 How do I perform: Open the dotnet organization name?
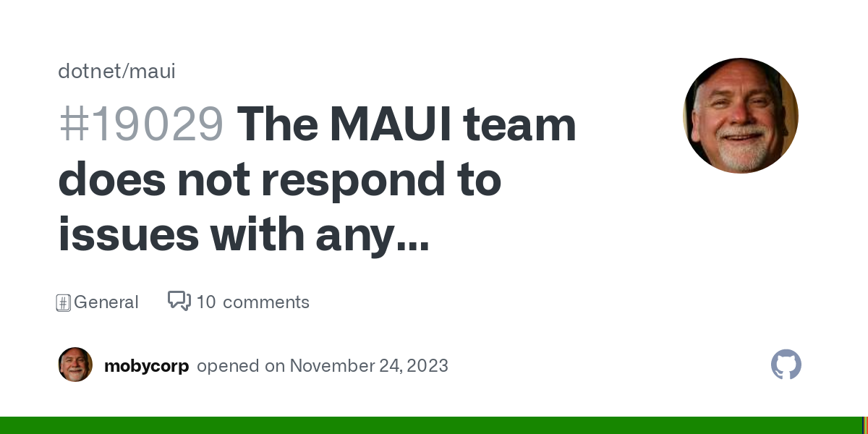point(89,72)
